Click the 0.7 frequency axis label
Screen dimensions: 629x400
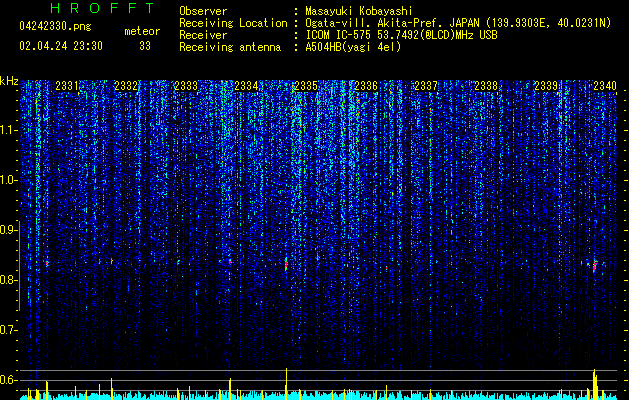(8, 330)
